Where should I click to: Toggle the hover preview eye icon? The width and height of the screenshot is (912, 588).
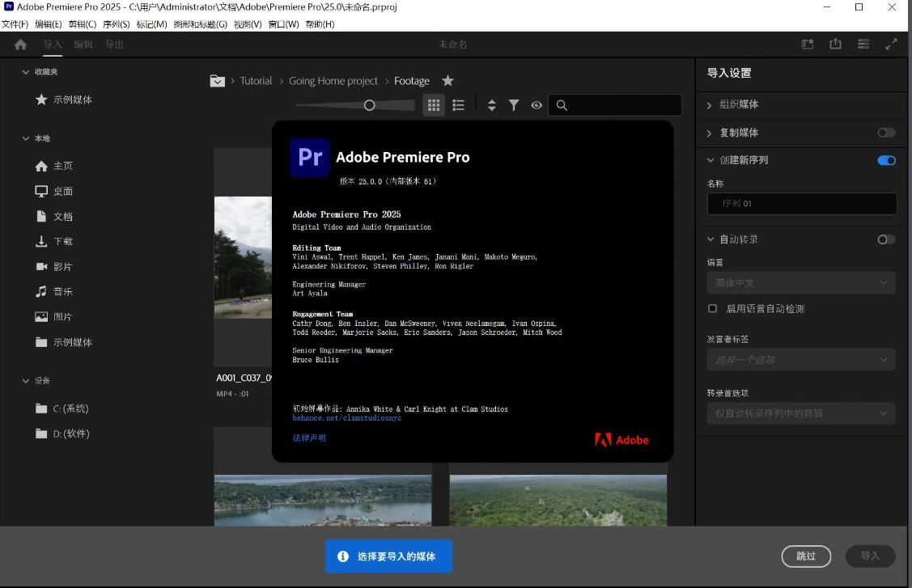tap(537, 104)
